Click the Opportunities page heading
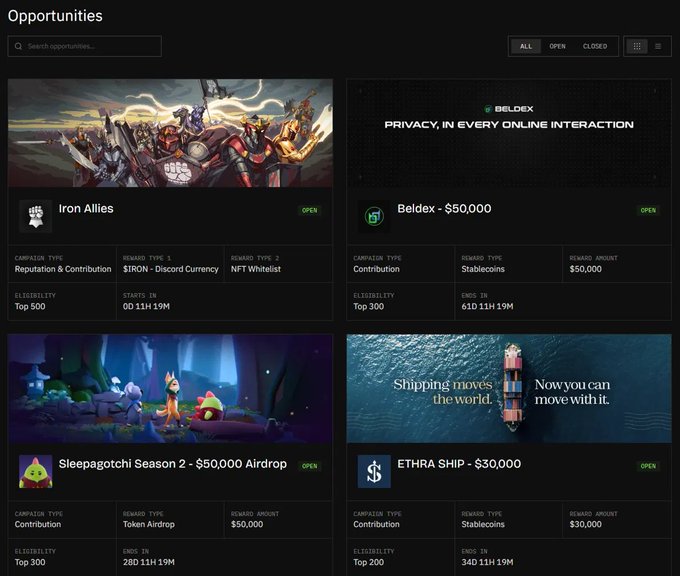The width and height of the screenshot is (680, 576). click(x=55, y=16)
